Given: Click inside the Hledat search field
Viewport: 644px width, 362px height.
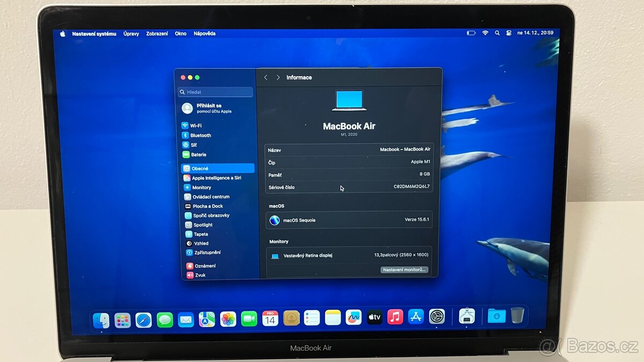Looking at the screenshot, I should [x=215, y=92].
